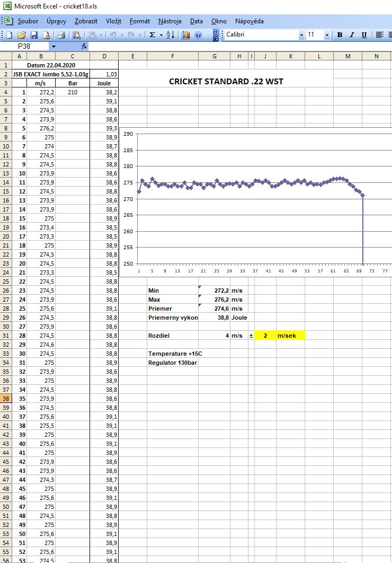Select the Datum 22.04.2020 cell
Screen dimensions: 392x563
point(51,65)
